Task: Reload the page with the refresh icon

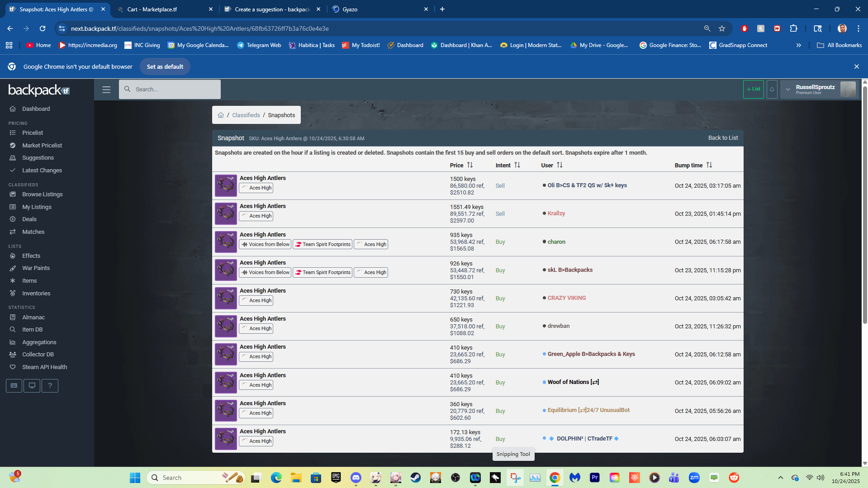Action: coord(43,28)
